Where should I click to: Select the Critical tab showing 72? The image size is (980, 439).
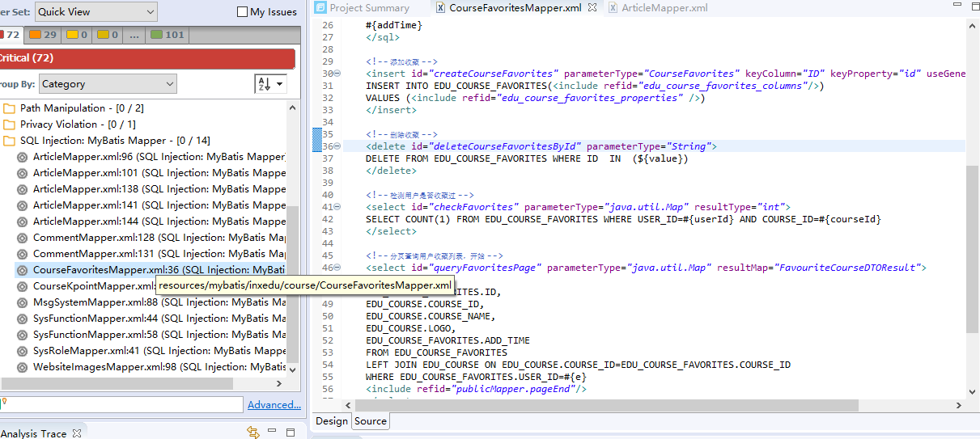click(x=11, y=35)
